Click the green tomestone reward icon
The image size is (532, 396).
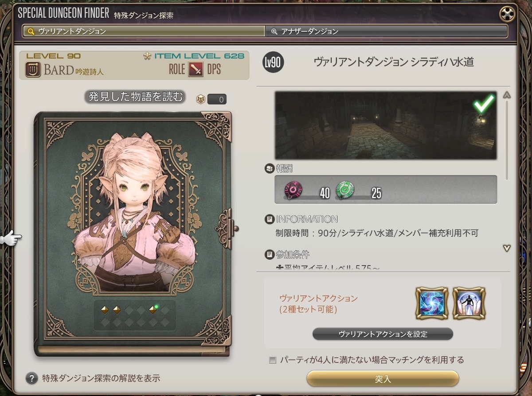[345, 190]
